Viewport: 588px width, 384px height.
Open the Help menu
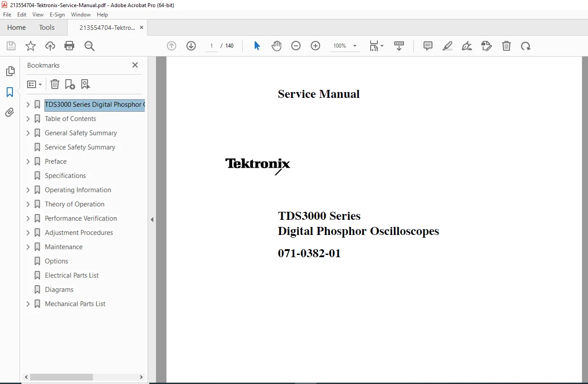pyautogui.click(x=103, y=15)
